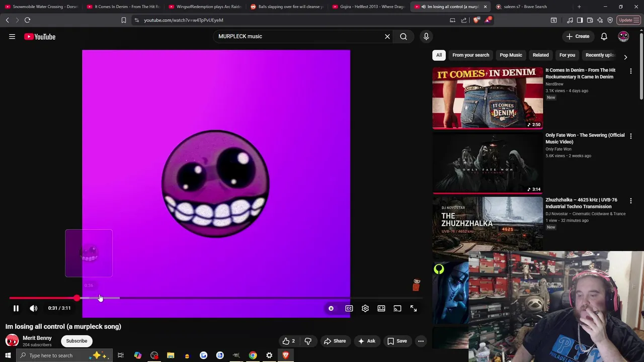
Task: Open the Brave playlist music-note icon
Action: pyautogui.click(x=570, y=20)
